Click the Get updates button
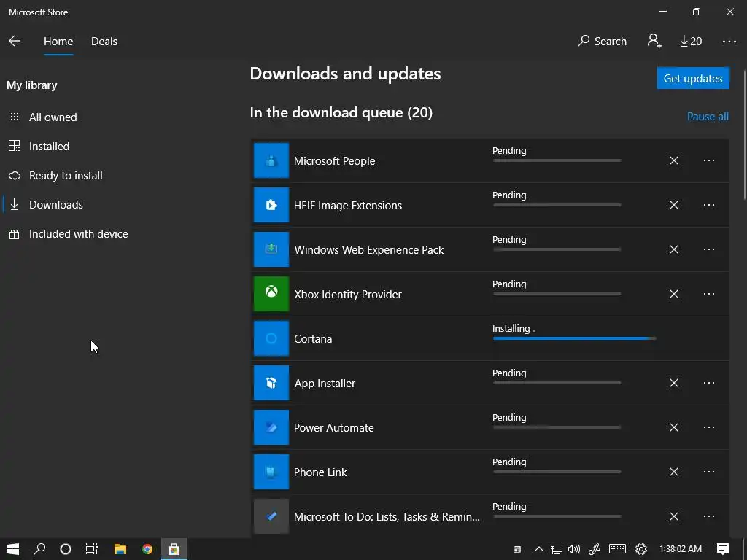The height and width of the screenshot is (560, 747). tap(693, 78)
